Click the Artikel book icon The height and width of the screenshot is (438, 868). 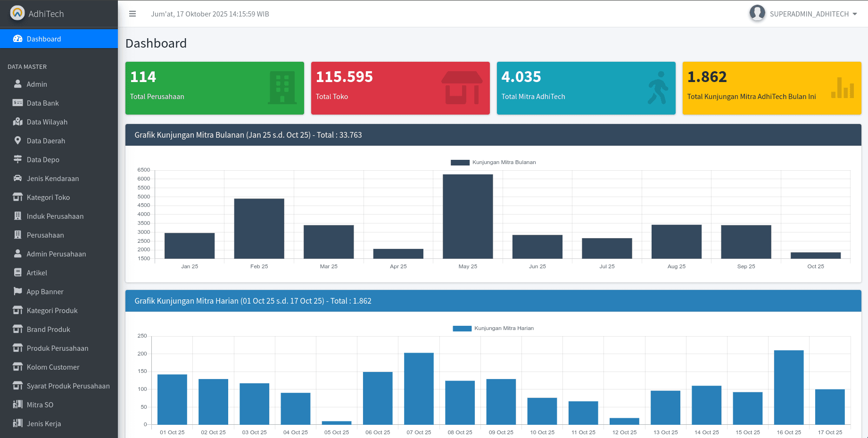(x=18, y=273)
